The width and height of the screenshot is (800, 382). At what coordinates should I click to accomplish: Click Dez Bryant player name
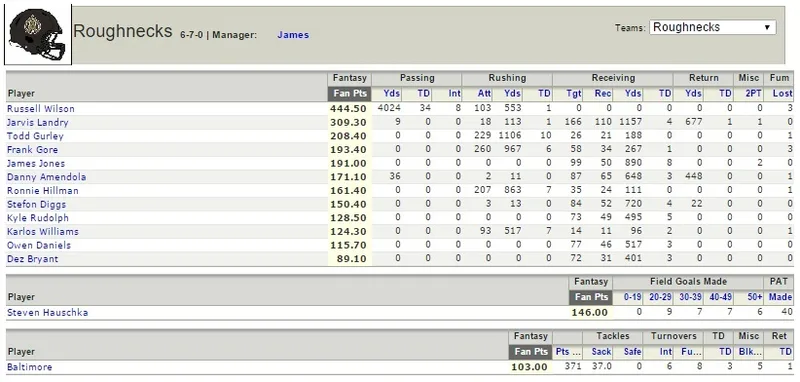pyautogui.click(x=33, y=259)
